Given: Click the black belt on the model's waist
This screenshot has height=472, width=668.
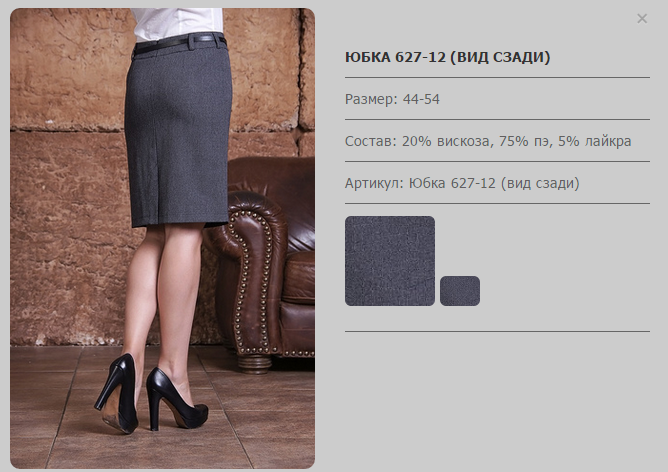Looking at the screenshot, I should click(x=179, y=43).
